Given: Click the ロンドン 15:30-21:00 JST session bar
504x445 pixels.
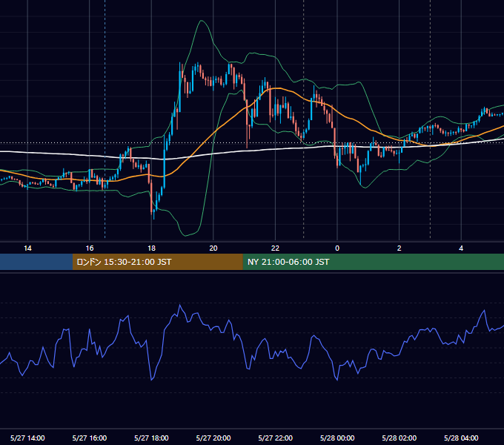Looking at the screenshot, I should (x=157, y=262).
